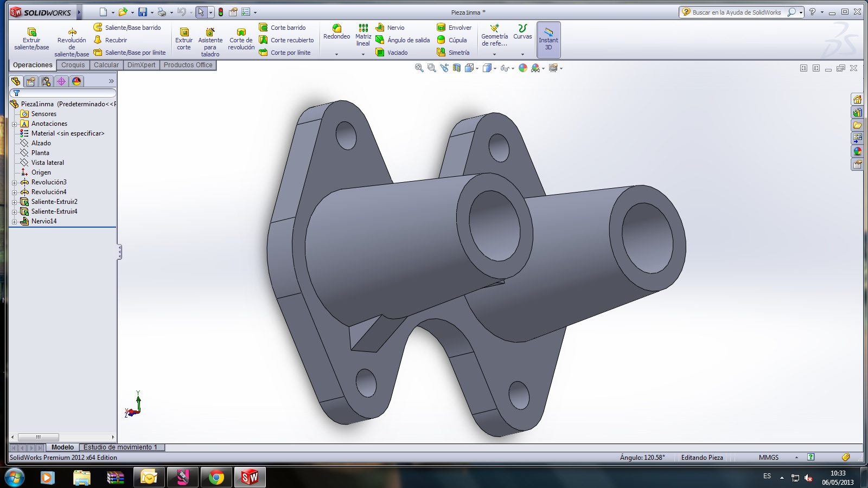
Task: Open PropertyManager panel tab
Action: [x=31, y=81]
